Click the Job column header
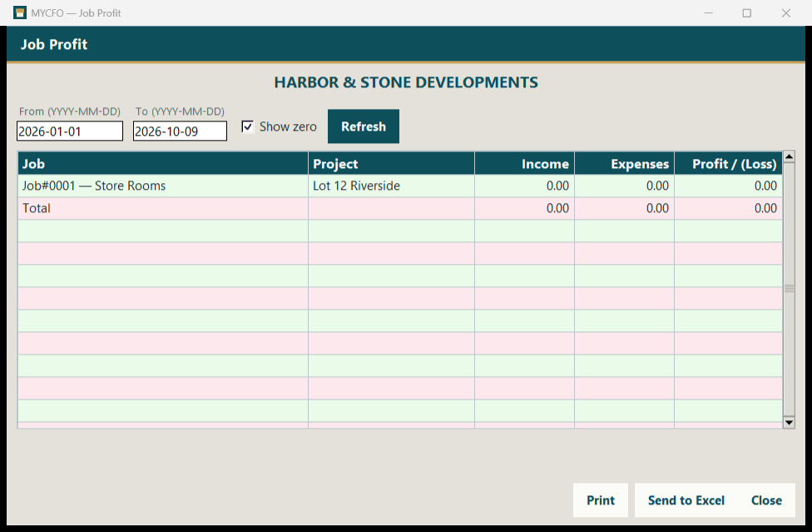This screenshot has width=812, height=532. click(x=163, y=164)
